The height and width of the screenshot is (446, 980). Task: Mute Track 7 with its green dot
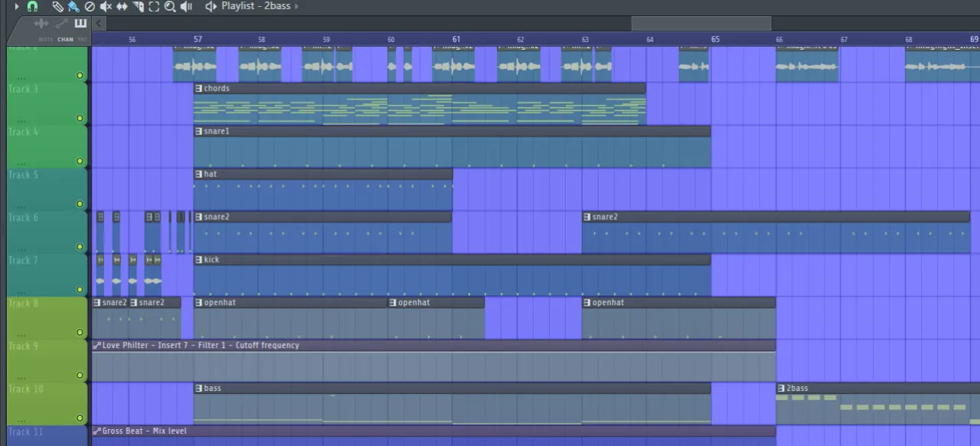click(80, 290)
